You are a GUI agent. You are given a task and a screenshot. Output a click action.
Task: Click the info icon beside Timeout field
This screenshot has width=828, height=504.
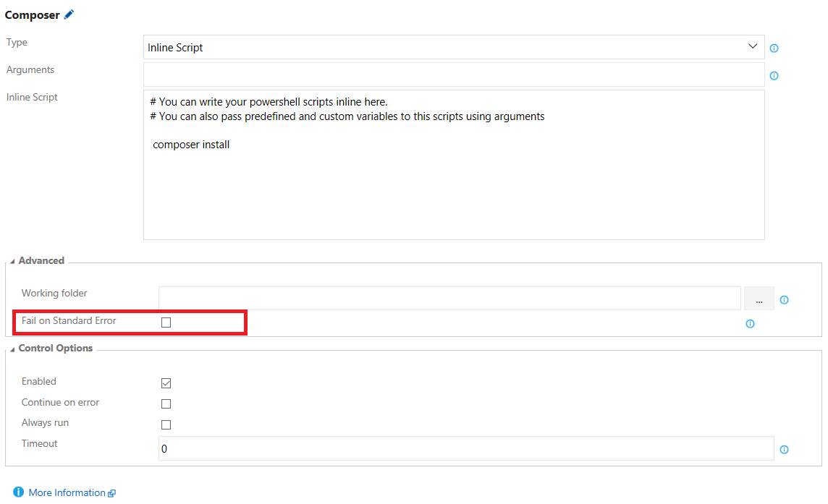(x=784, y=450)
